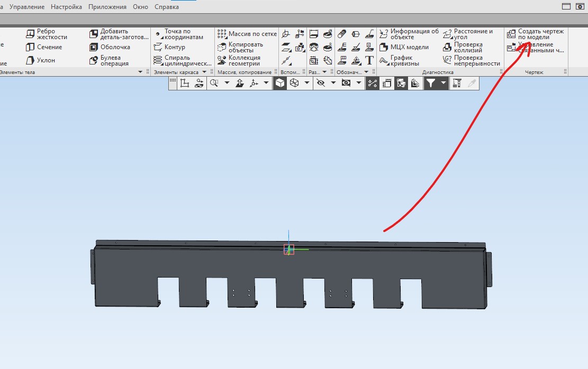Image resolution: width=588 pixels, height=369 pixels.
Task: Select the Контур tool
Action: pos(169,47)
